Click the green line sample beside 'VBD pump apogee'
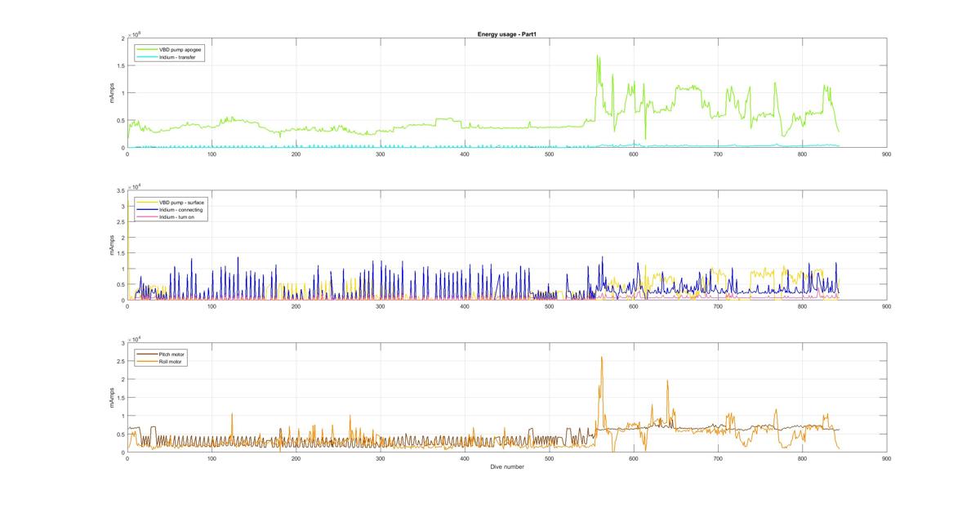Screen dimensions: 980x508 (147, 50)
